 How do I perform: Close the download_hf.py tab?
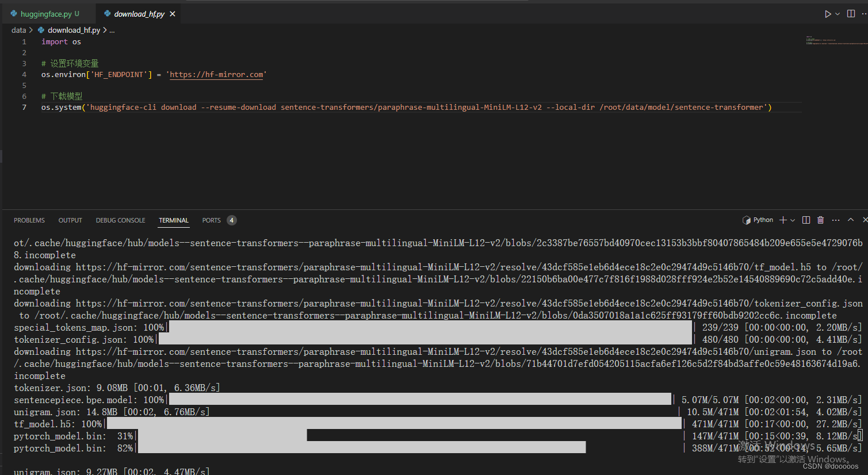coord(173,14)
